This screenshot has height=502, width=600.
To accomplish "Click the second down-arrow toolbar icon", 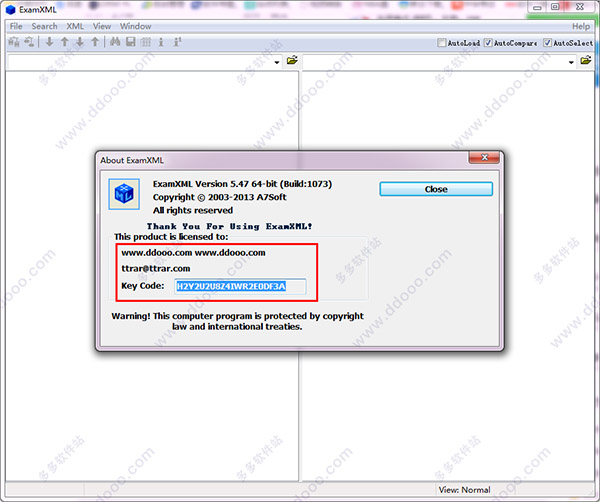I will point(80,42).
